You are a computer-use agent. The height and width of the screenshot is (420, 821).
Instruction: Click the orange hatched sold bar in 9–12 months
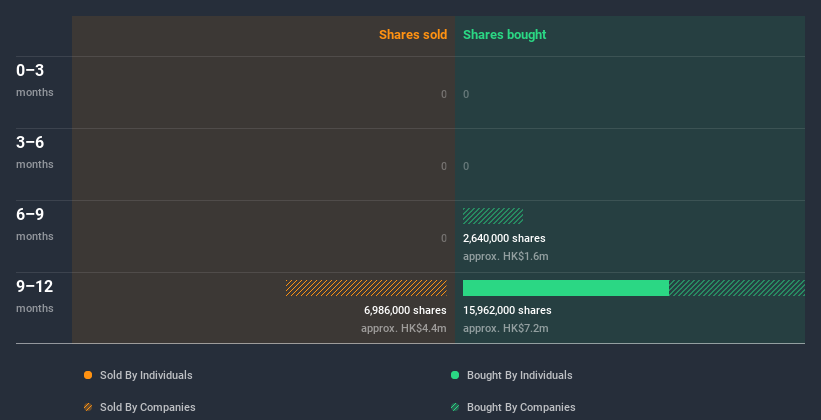(367, 288)
